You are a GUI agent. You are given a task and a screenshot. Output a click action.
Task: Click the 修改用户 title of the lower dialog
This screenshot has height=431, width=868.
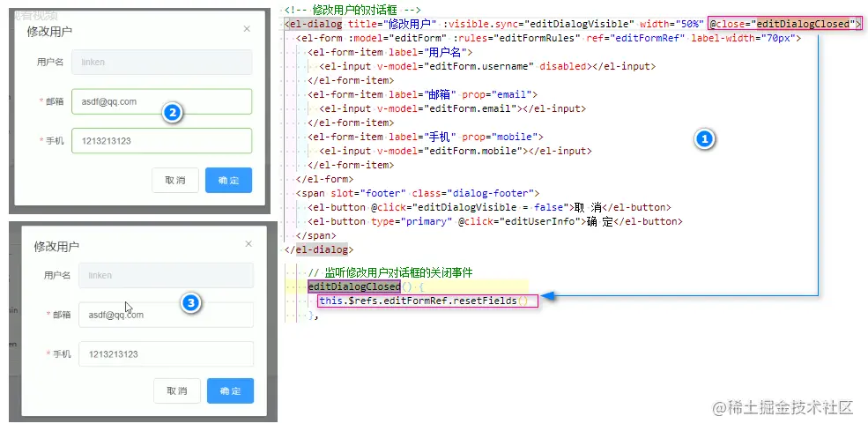[x=56, y=247]
